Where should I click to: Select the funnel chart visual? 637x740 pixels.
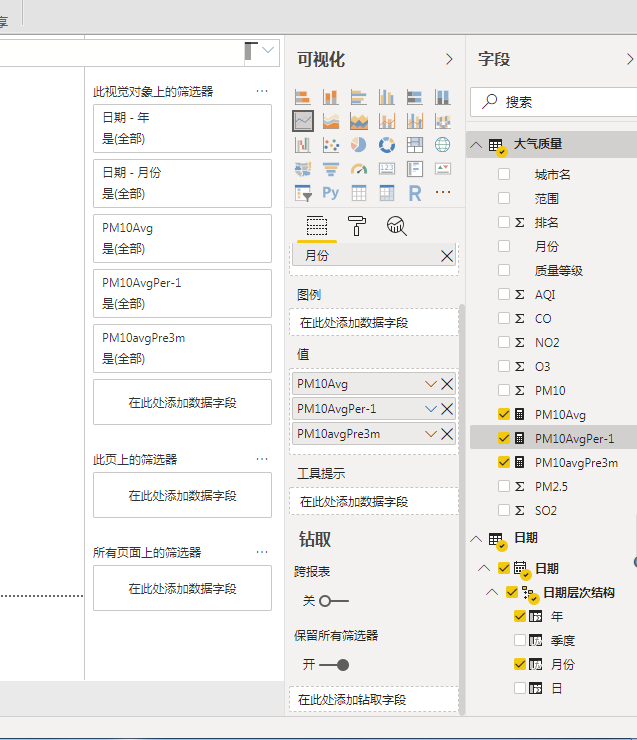331,169
